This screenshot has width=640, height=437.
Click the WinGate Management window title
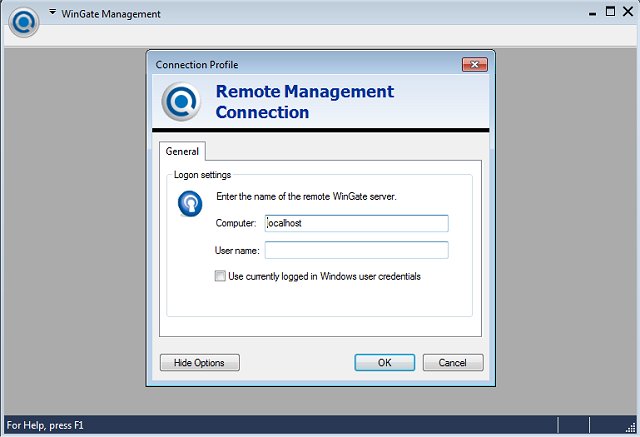112,14
